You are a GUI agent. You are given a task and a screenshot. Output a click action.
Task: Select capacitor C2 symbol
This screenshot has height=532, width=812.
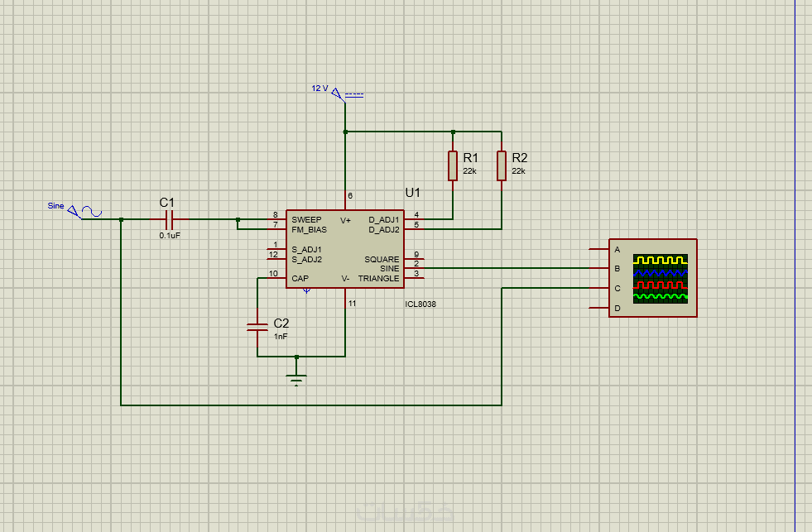(257, 327)
